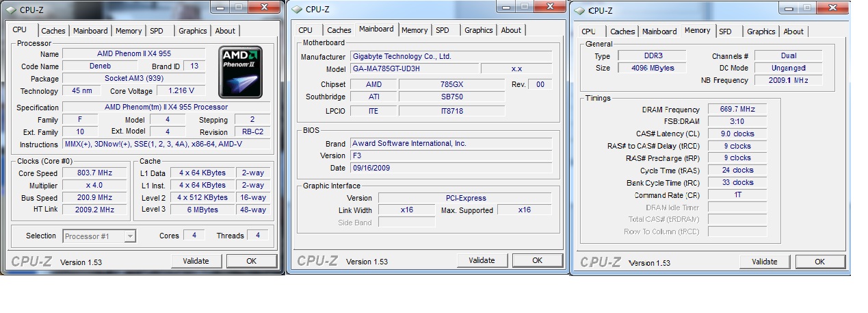Click the CPU-Z title bar icon in the Memory window
The image size is (868, 313).
580,10
